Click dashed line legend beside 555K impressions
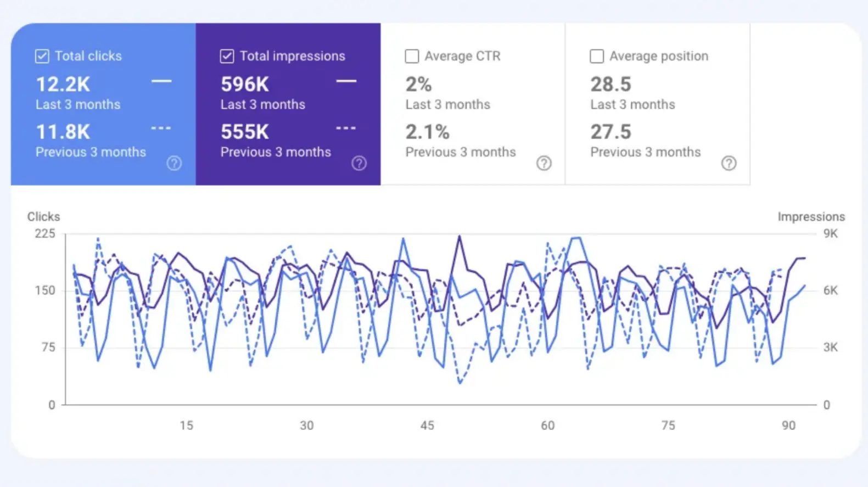This screenshot has width=868, height=487. click(346, 128)
